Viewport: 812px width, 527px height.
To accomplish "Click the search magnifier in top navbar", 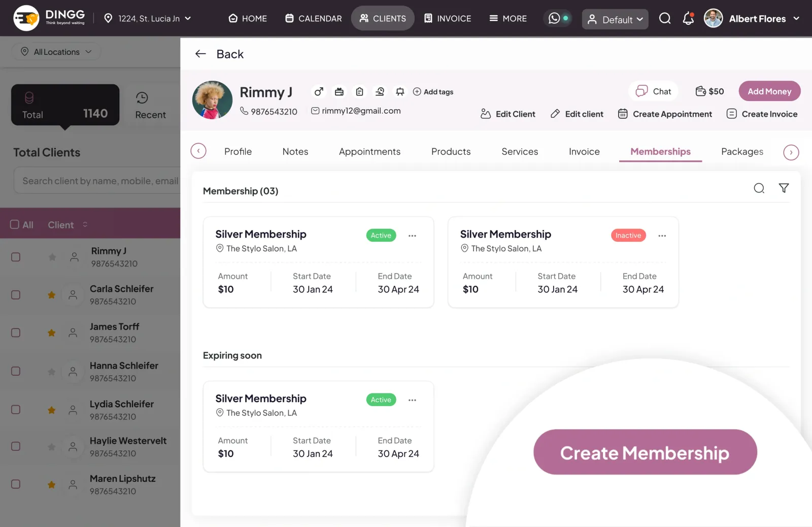I will coord(665,19).
